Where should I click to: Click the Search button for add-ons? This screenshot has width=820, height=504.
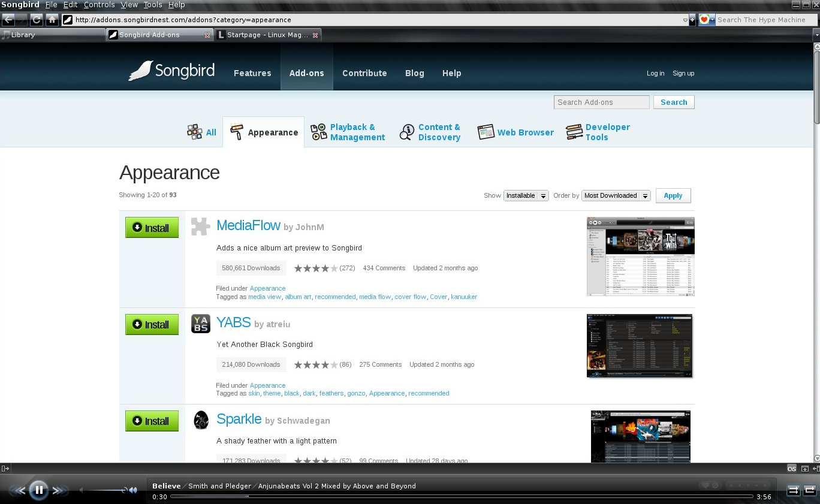674,102
